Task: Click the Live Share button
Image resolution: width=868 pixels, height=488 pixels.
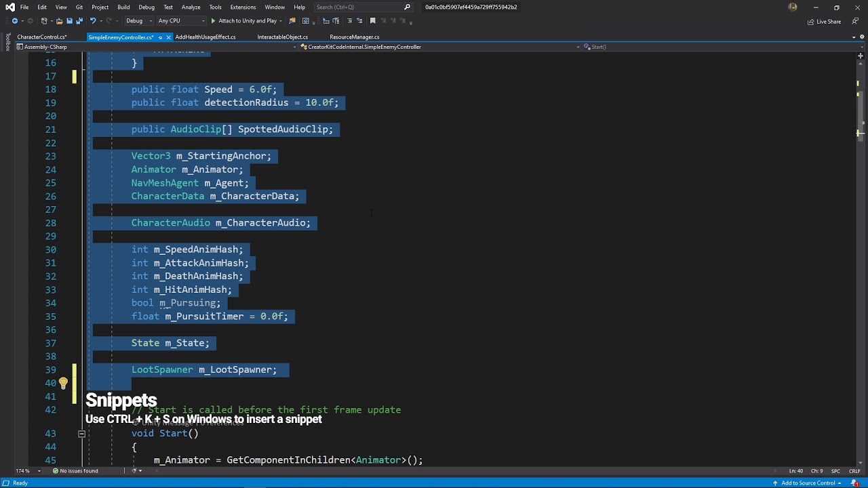Action: coord(824,21)
